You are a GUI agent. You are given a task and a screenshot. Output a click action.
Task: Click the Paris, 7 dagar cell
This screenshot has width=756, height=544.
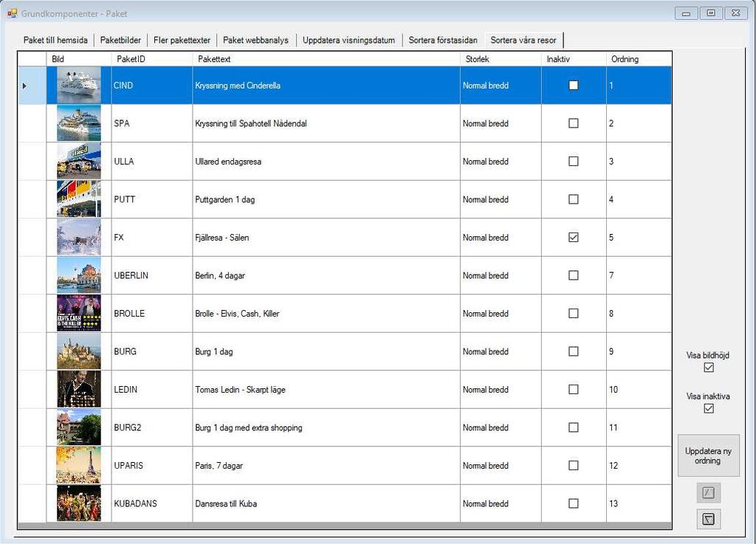point(326,466)
